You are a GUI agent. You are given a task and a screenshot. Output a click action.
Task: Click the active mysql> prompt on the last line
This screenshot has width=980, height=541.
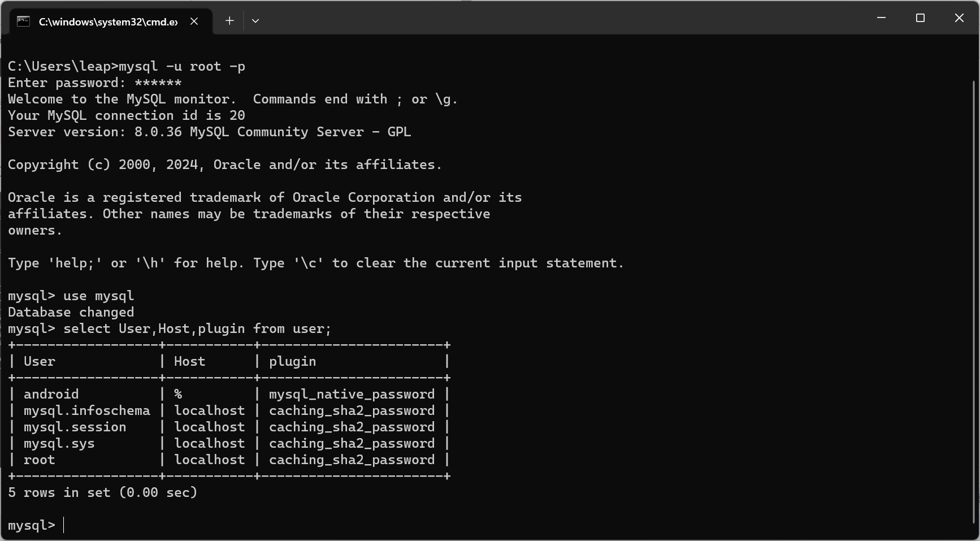(x=32, y=525)
